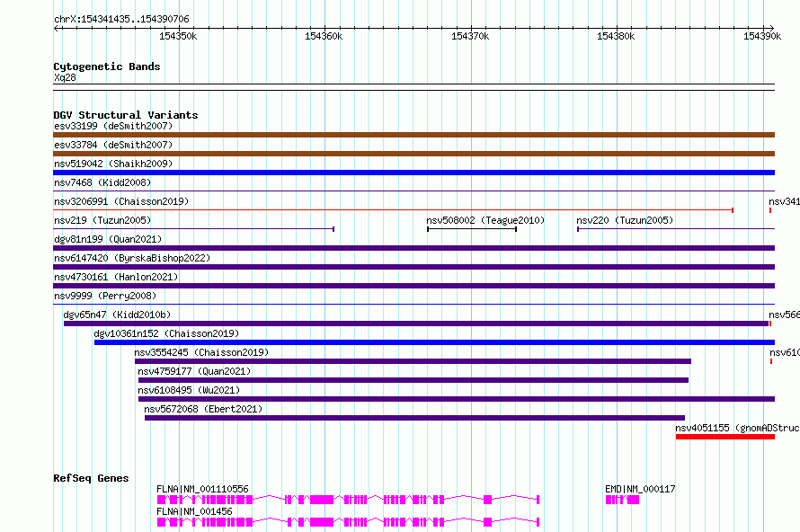
Task: Click the nsv4759177 (Quan2021) label
Action: click(194, 371)
